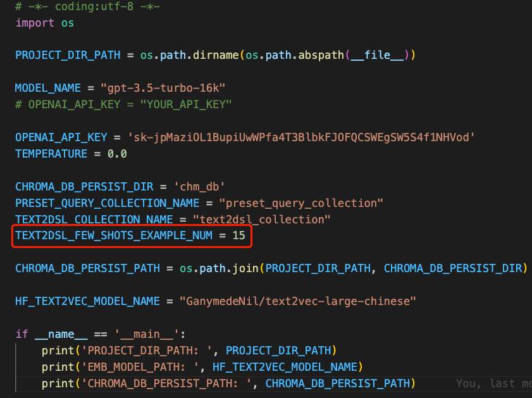Click the "You, last mo" git blame annotation

coord(493,383)
